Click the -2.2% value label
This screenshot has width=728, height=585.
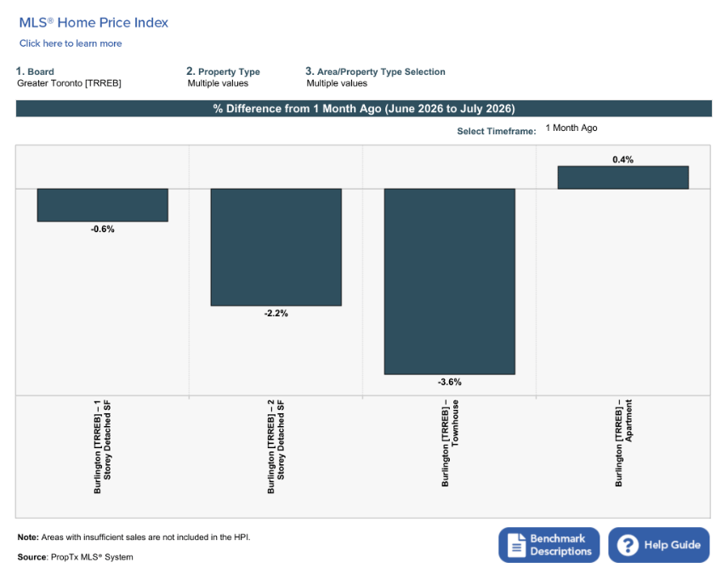(276, 314)
